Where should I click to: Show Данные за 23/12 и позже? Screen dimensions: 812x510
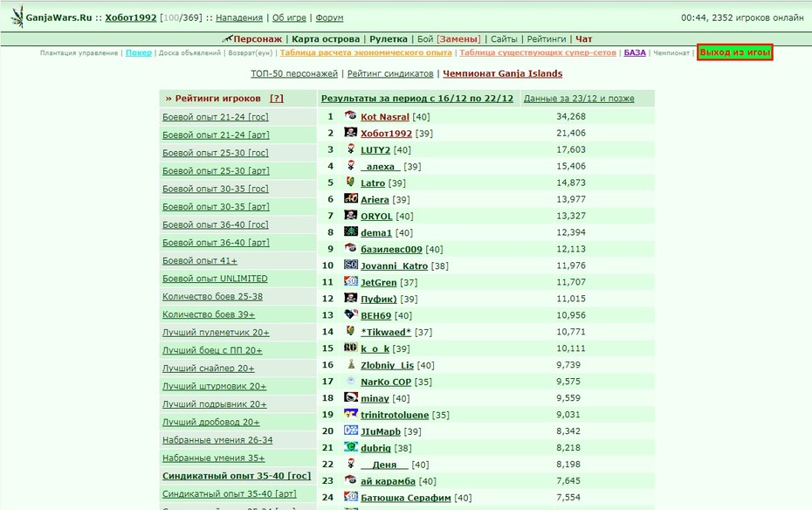(579, 99)
